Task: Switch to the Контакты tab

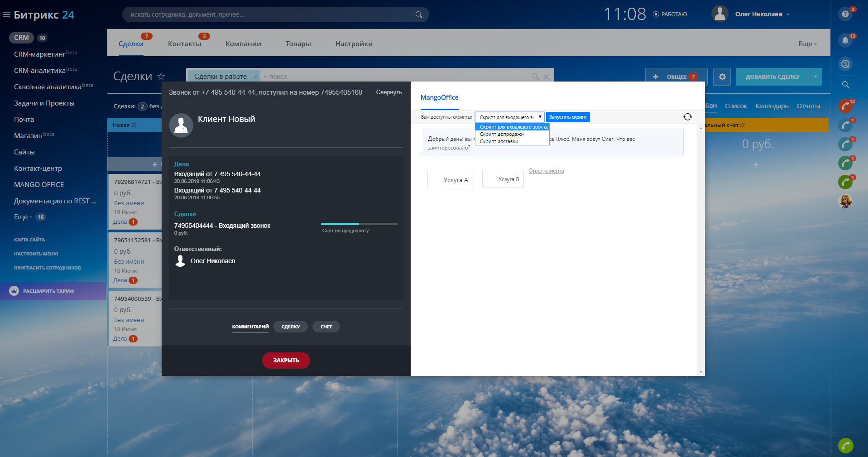Action: [184, 44]
